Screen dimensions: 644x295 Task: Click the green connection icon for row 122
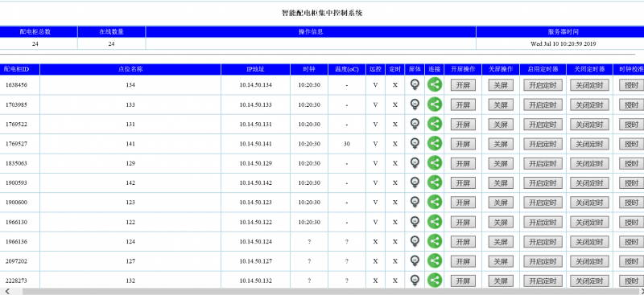click(x=435, y=222)
